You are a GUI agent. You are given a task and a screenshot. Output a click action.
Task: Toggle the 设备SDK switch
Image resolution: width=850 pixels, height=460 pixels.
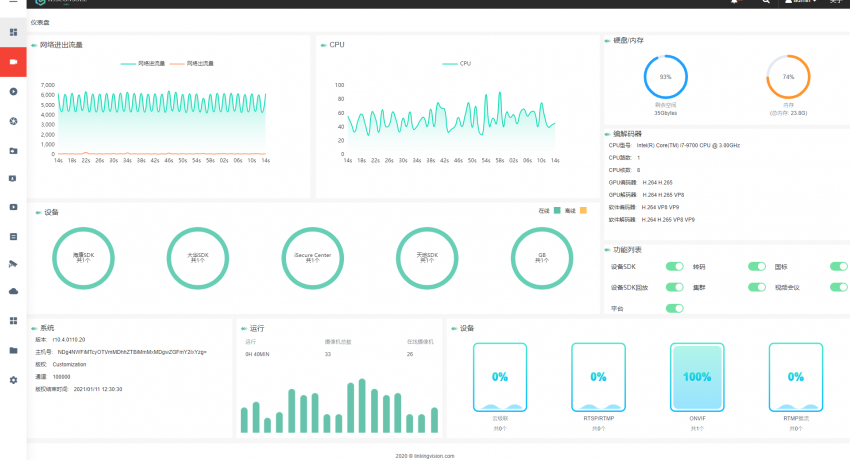(x=674, y=267)
